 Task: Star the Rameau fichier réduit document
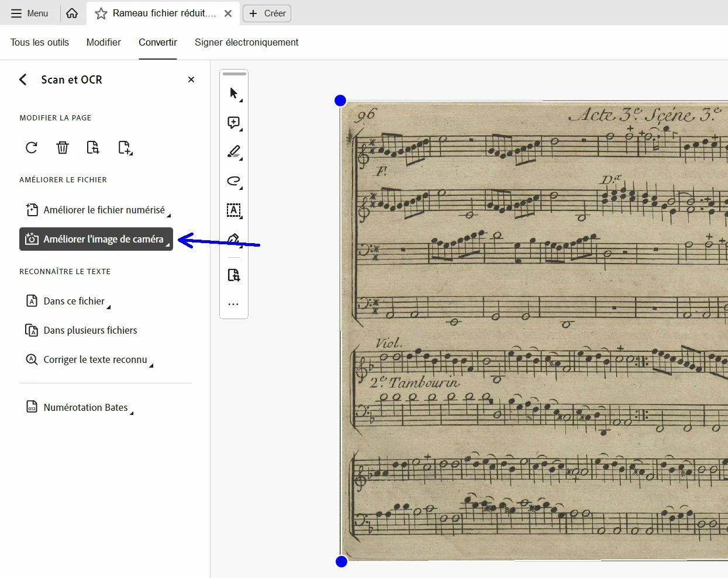(x=101, y=13)
